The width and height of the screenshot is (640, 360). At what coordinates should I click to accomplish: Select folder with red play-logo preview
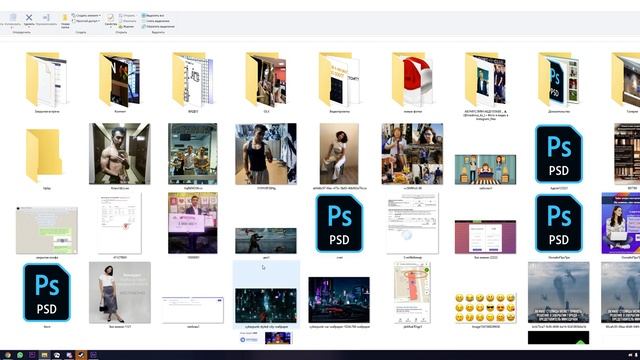tap(412, 80)
